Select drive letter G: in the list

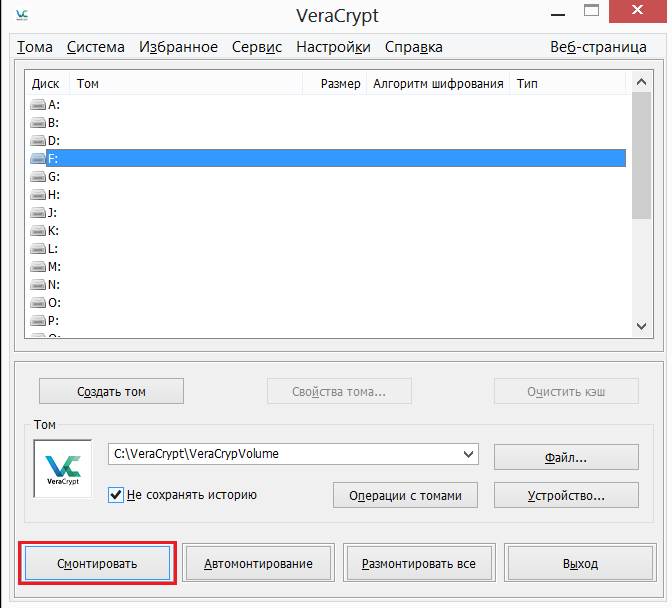pyautogui.click(x=54, y=177)
